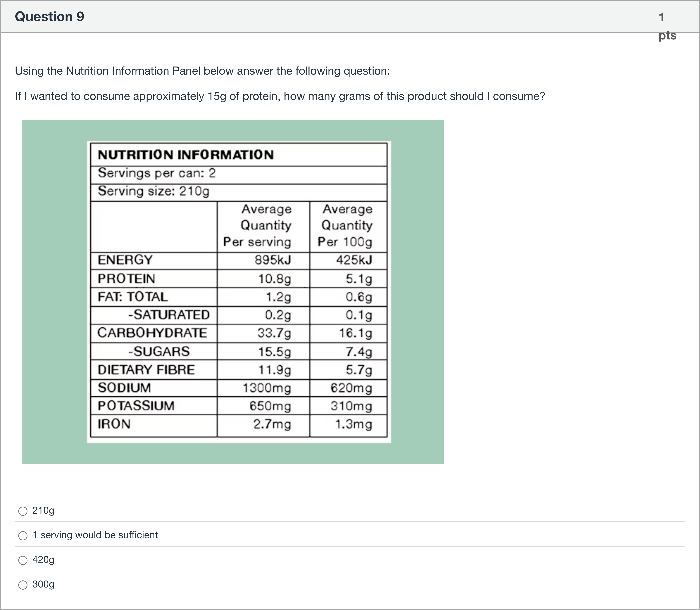
Task: Click the 15g of protein question sentence
Action: pos(280,96)
